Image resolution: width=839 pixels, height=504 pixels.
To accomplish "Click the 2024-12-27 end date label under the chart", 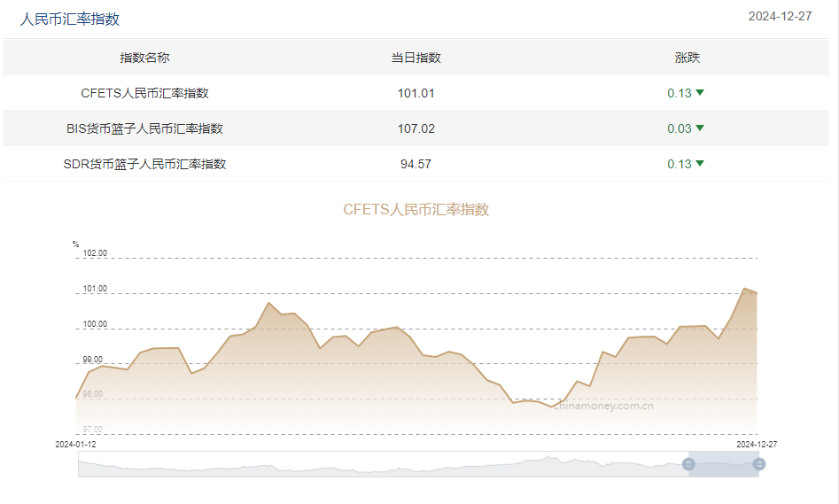I will [757, 444].
